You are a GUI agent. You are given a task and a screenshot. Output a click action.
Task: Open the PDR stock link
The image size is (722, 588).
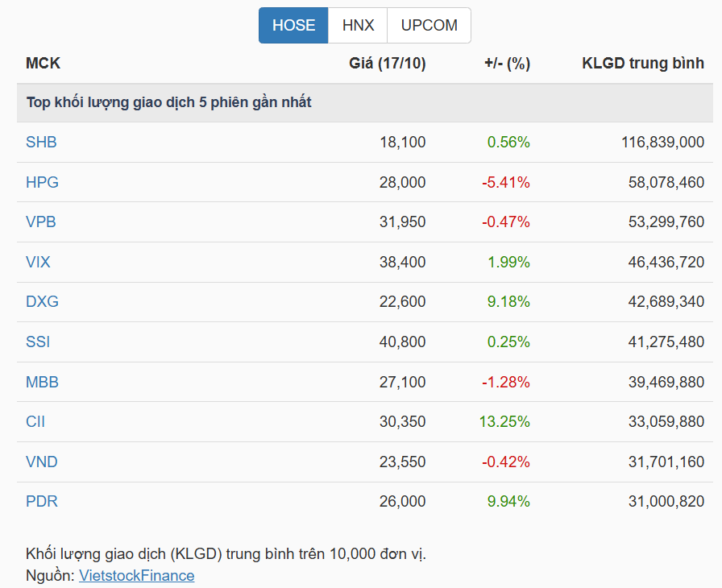coord(42,502)
